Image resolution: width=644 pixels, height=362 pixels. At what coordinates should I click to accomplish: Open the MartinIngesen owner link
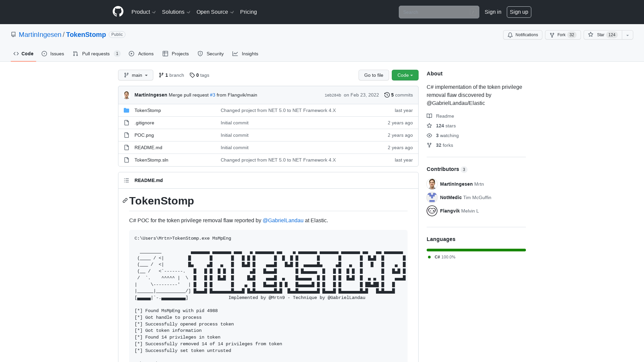pos(40,35)
